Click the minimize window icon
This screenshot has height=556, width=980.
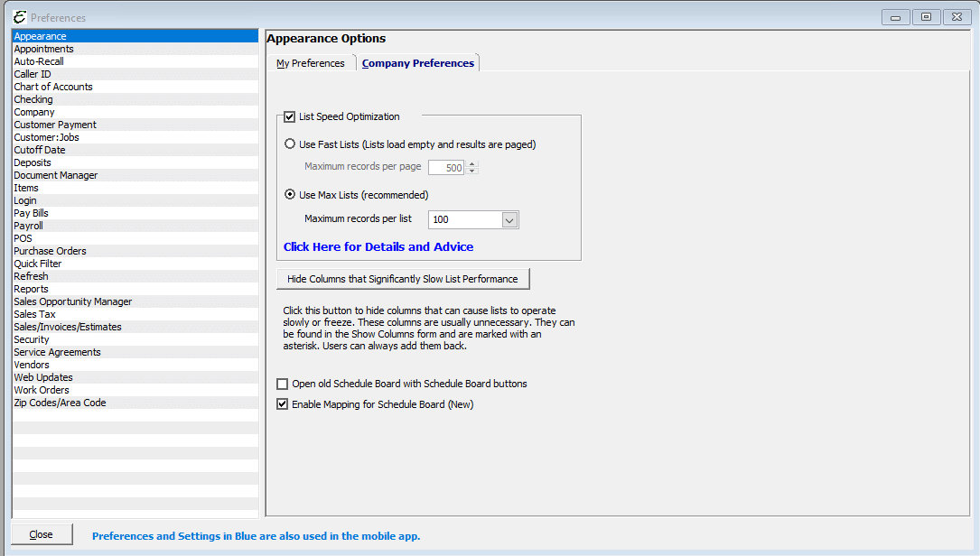[896, 17]
